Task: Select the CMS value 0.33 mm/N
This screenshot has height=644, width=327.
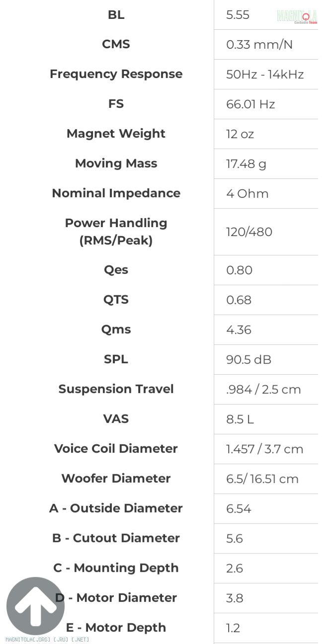Action: (x=259, y=45)
